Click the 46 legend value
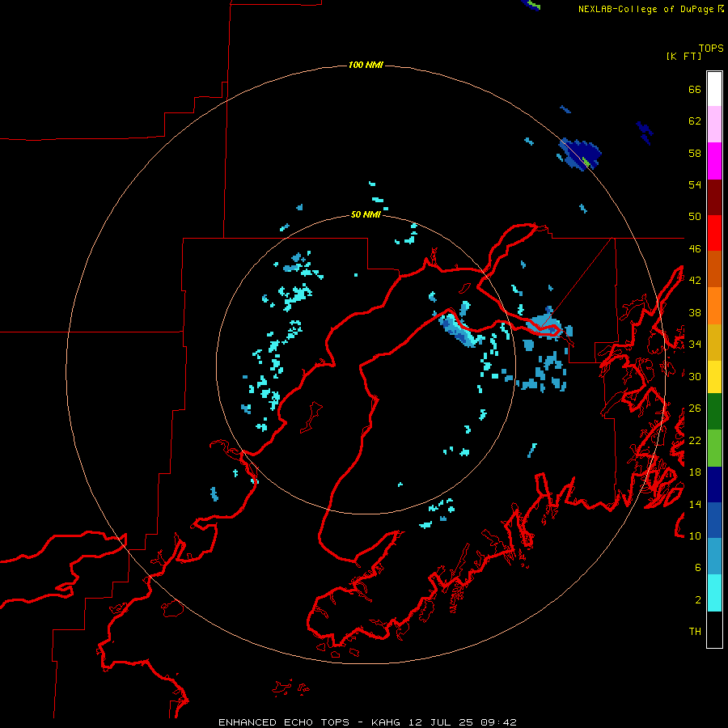 (695, 249)
